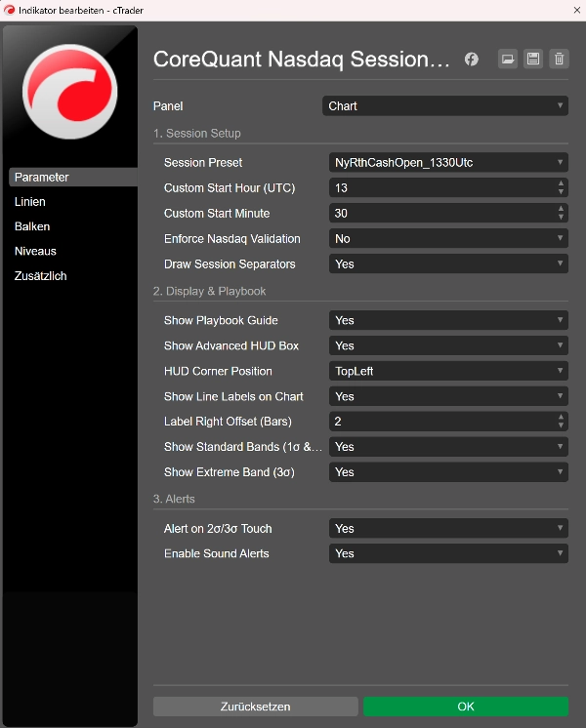Image resolution: width=586 pixels, height=728 pixels.
Task: Decrease Label Right Offset with down arrow
Action: (x=561, y=425)
